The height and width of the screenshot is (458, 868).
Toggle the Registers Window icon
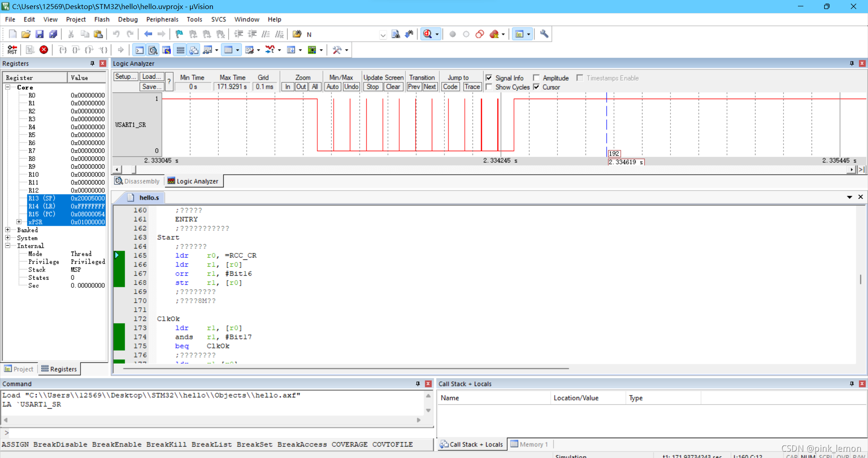coord(180,50)
